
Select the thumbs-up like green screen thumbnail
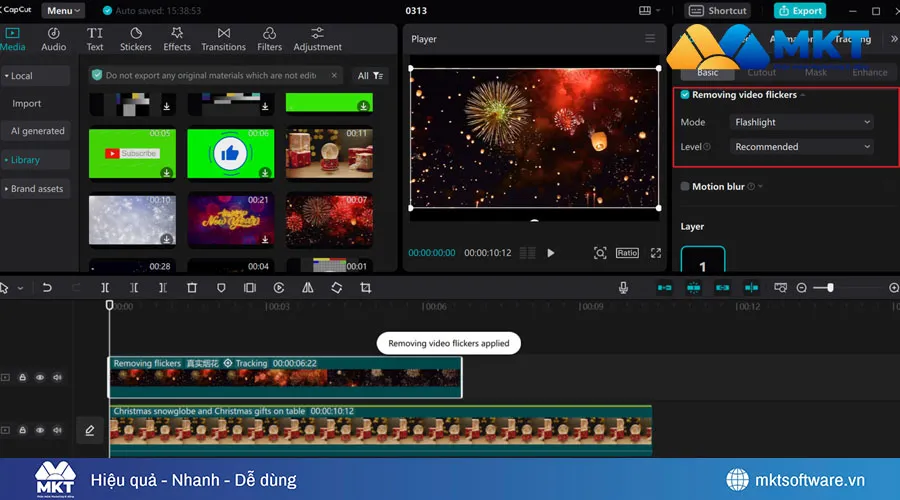(x=231, y=153)
